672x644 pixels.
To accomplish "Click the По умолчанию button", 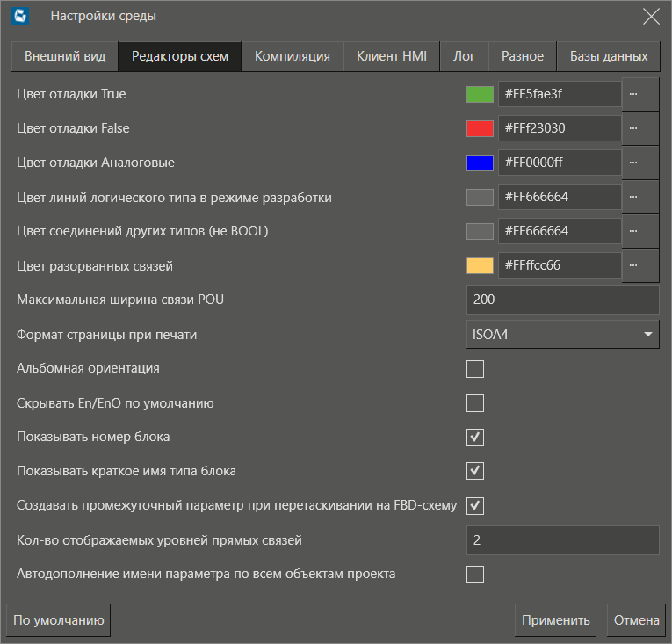I will [59, 619].
